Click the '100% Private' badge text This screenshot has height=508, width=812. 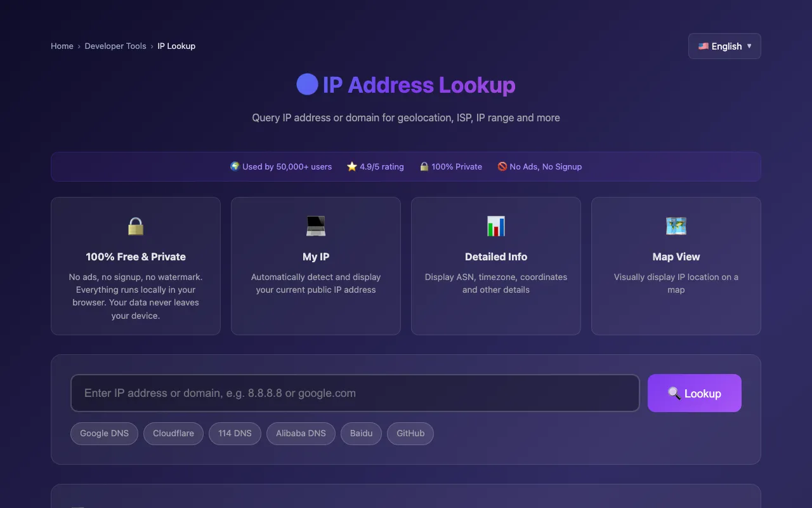[457, 166]
